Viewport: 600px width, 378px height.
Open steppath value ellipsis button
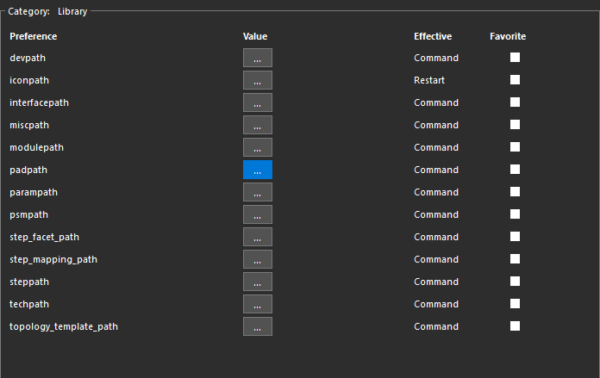pyautogui.click(x=258, y=282)
